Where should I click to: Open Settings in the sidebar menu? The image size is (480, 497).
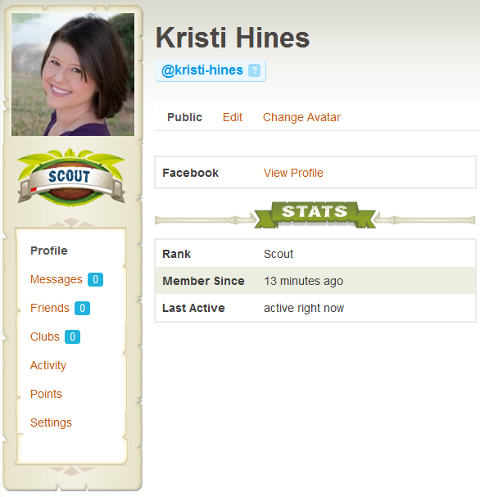point(51,423)
